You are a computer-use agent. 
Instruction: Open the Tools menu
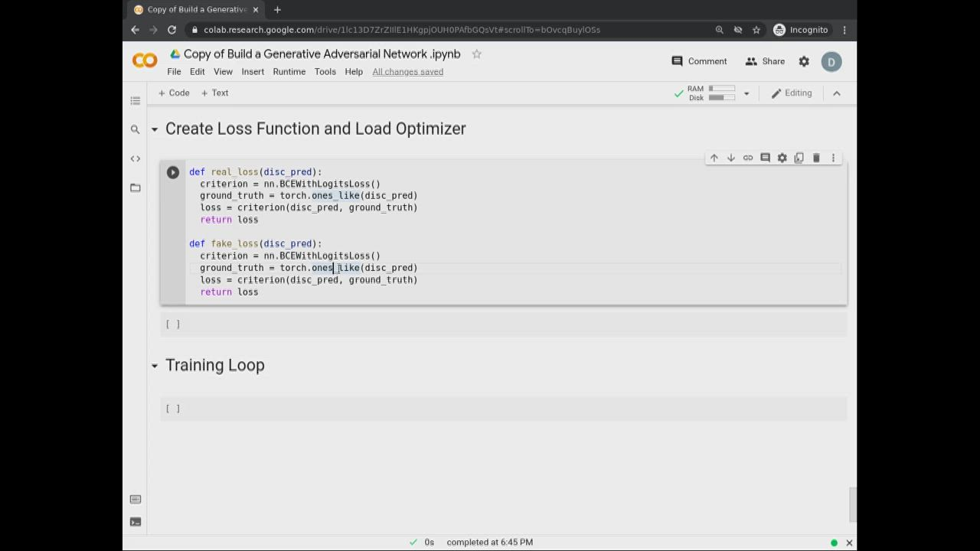click(x=325, y=72)
